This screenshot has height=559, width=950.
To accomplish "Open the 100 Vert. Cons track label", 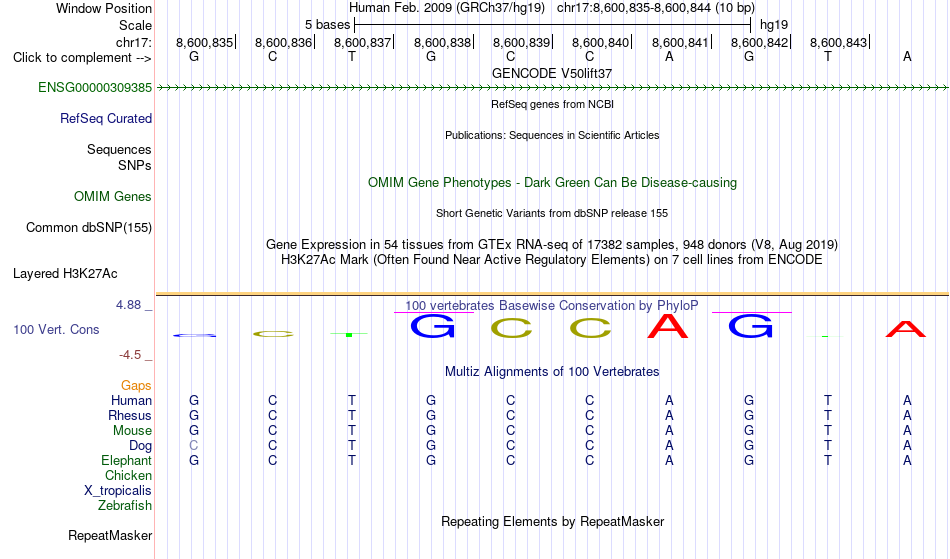I will pos(56,329).
